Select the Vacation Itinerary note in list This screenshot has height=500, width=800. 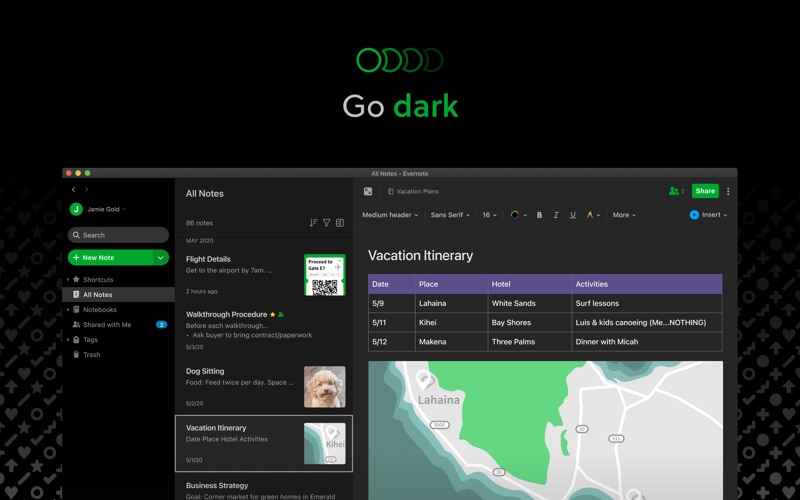pos(264,443)
